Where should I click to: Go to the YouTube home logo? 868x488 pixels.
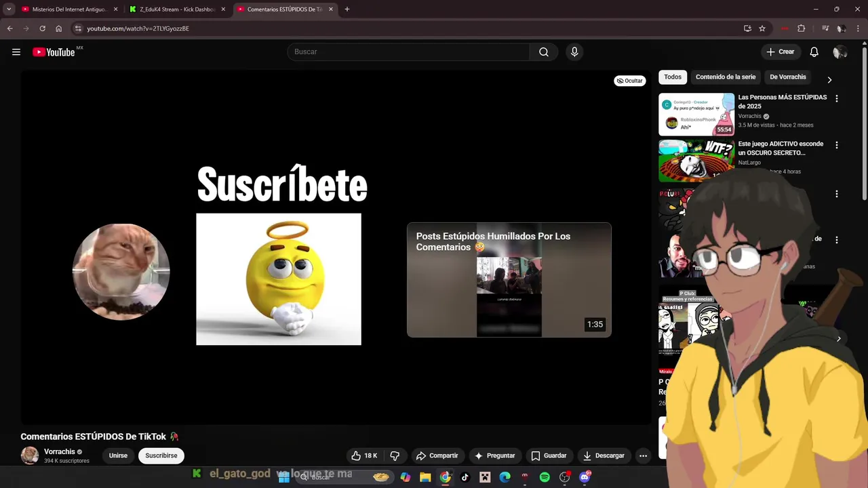pos(54,52)
